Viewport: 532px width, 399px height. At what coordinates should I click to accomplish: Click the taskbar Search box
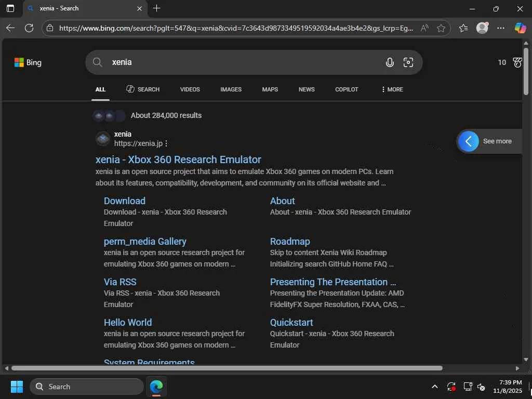click(87, 387)
